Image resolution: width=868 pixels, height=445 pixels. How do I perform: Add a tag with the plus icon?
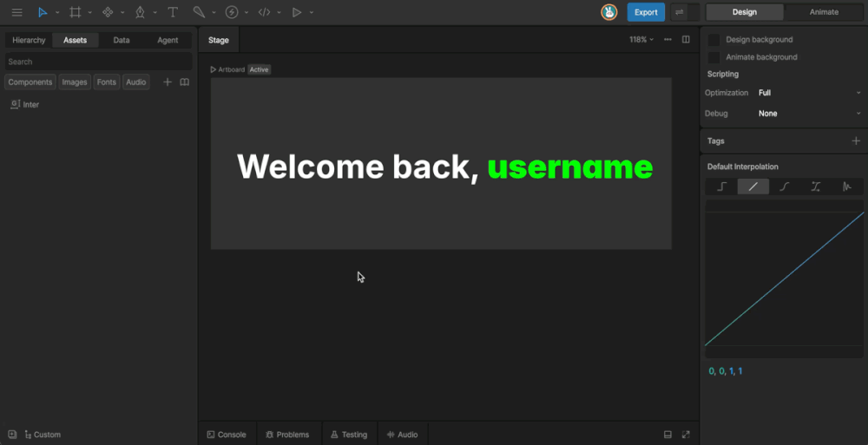pyautogui.click(x=856, y=141)
